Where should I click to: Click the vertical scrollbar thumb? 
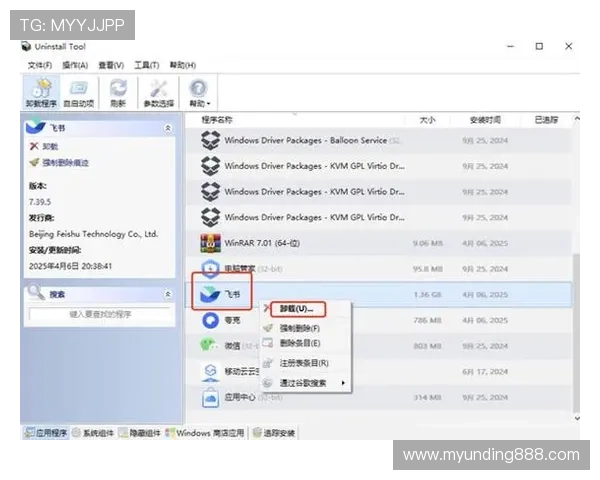pos(577,332)
